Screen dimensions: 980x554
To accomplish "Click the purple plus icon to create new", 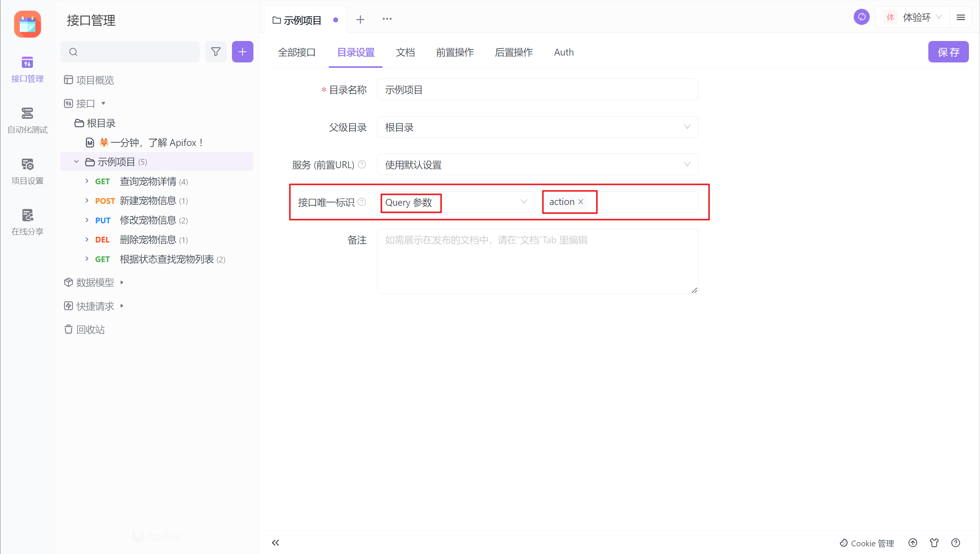I will pyautogui.click(x=242, y=52).
